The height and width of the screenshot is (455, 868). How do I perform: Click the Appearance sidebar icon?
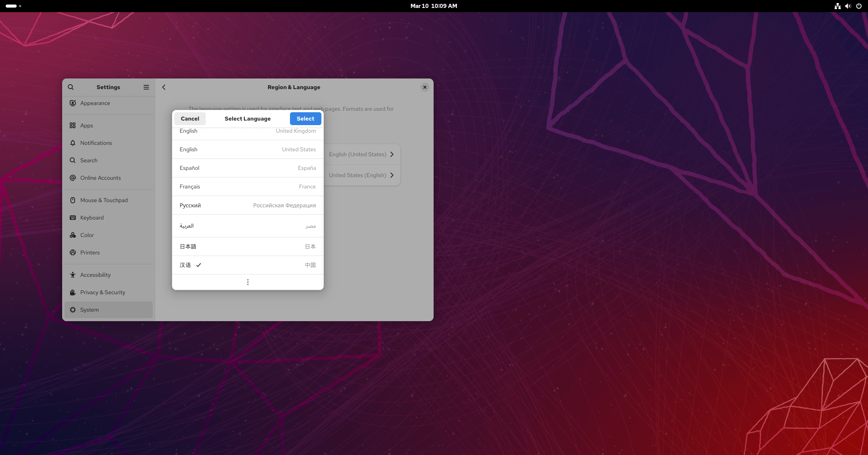coord(73,103)
